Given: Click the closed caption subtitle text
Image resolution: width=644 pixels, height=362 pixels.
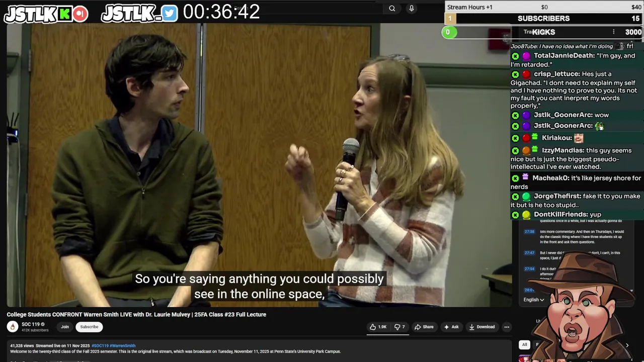Looking at the screenshot, I should pyautogui.click(x=259, y=286).
